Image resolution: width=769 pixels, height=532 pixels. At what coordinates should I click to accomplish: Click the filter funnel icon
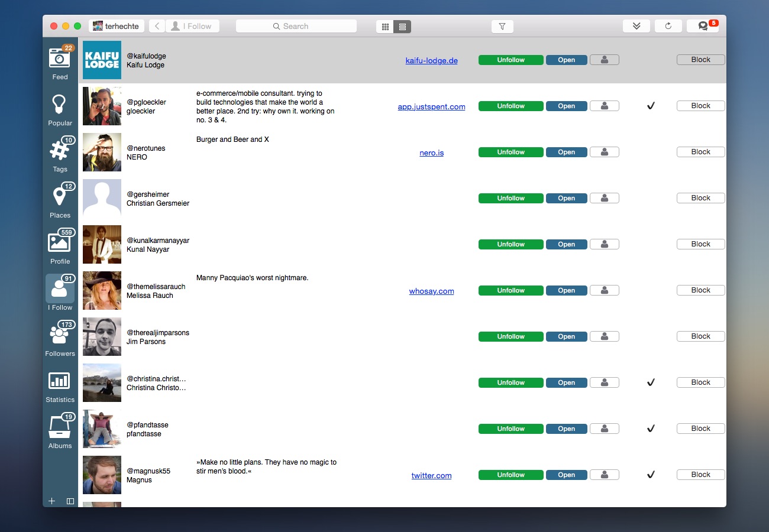pyautogui.click(x=502, y=27)
